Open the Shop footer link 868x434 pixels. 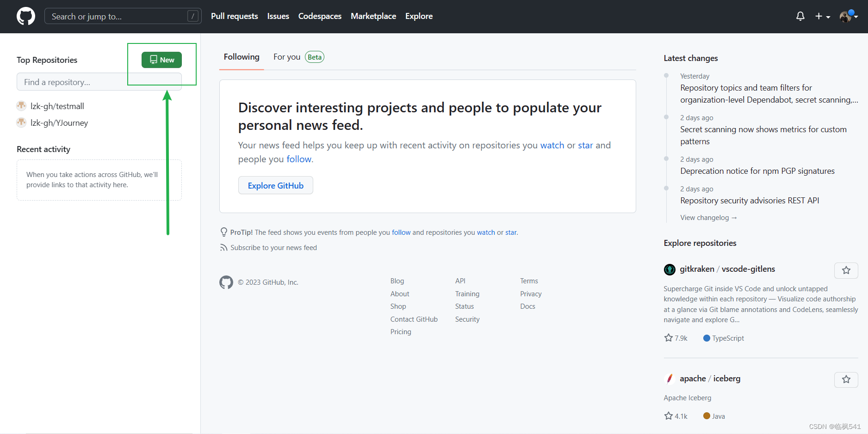coord(398,306)
